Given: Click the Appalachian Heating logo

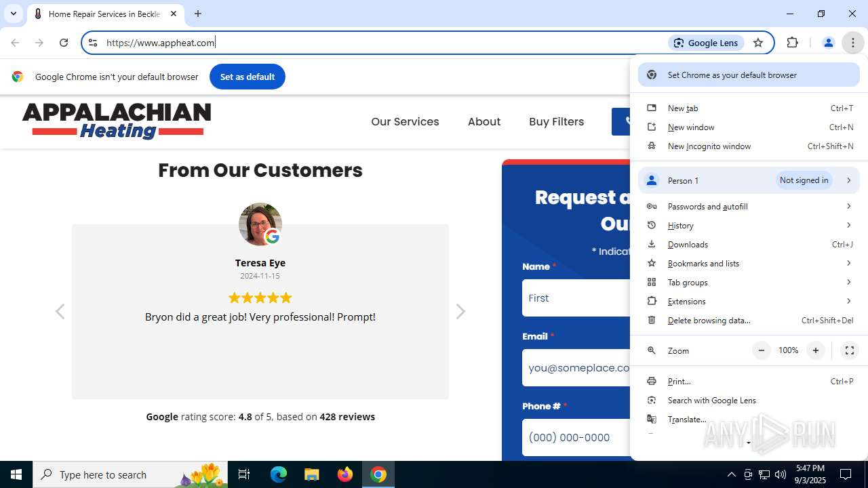Looking at the screenshot, I should tap(117, 121).
